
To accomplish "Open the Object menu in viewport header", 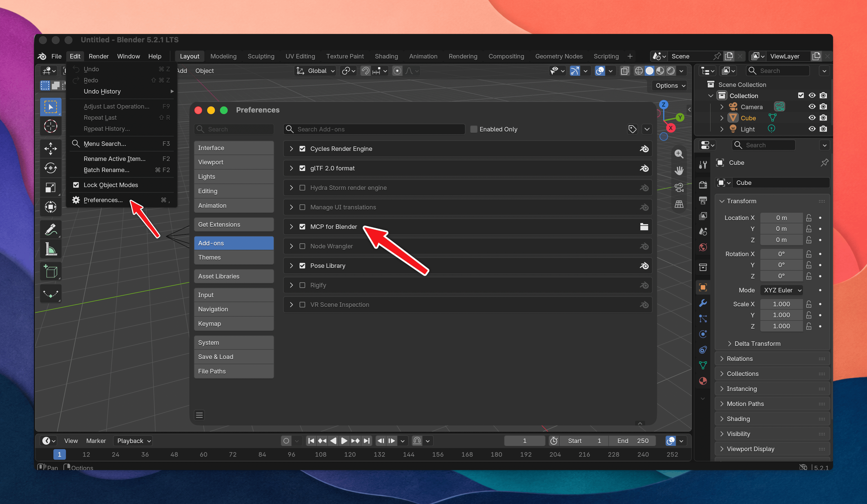I will [204, 71].
